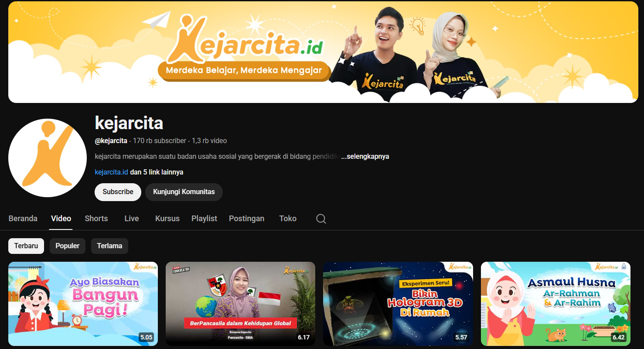Switch to the Beranda tab
The width and height of the screenshot is (644, 349).
(23, 219)
